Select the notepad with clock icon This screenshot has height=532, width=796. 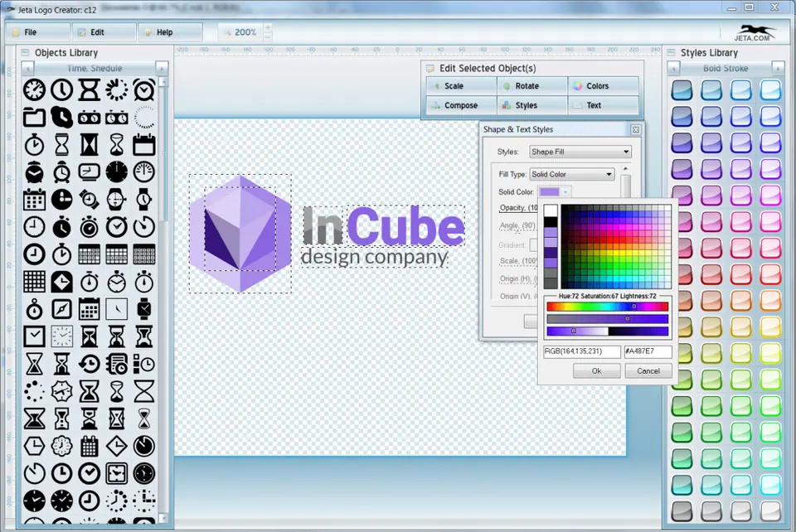[x=116, y=364]
